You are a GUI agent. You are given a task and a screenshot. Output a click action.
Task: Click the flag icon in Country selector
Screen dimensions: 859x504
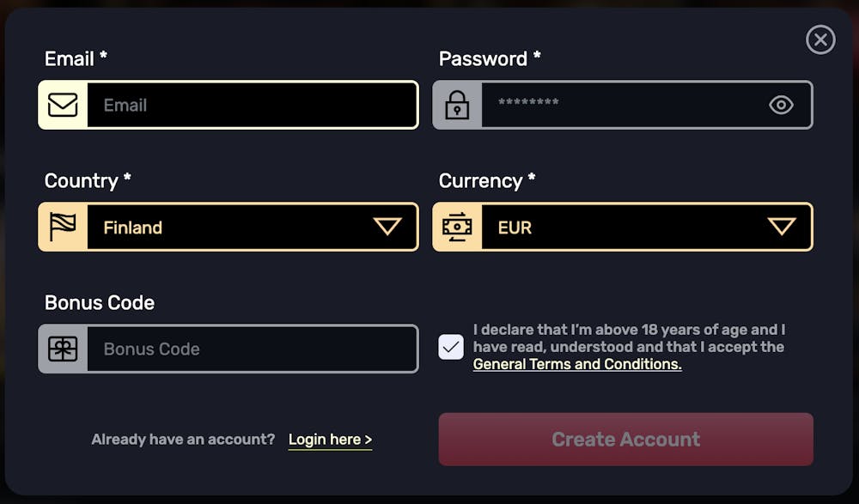point(63,227)
